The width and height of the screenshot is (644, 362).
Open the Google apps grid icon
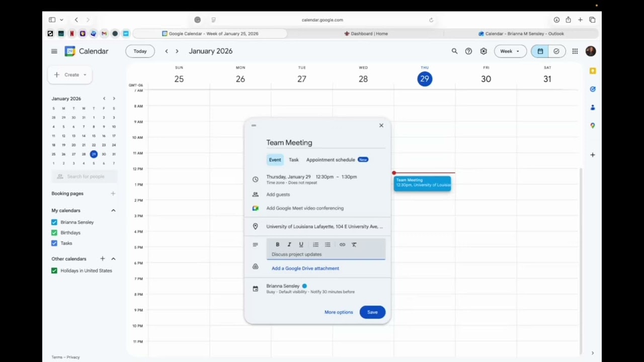[x=575, y=51]
